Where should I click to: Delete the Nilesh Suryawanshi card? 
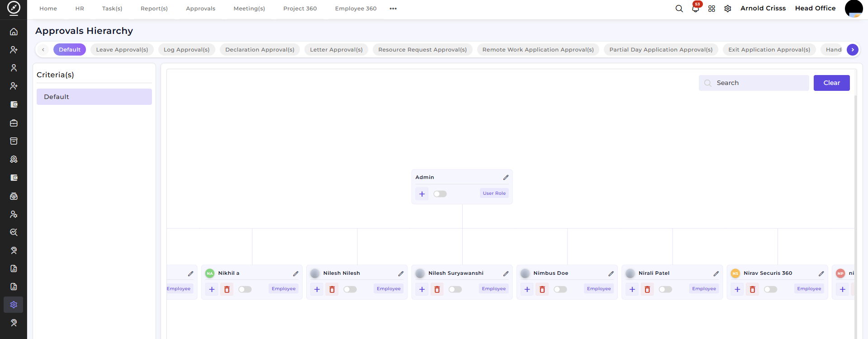coord(437,289)
